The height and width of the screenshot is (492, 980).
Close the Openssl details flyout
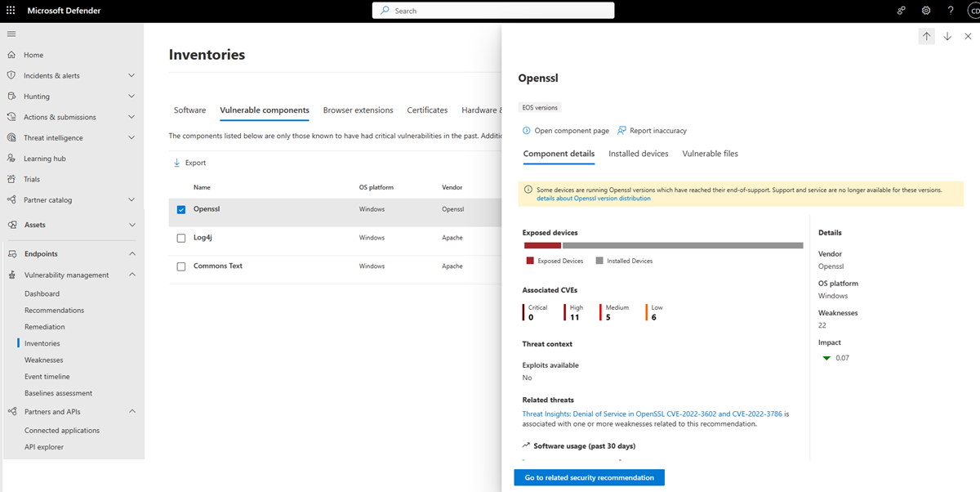point(969,36)
